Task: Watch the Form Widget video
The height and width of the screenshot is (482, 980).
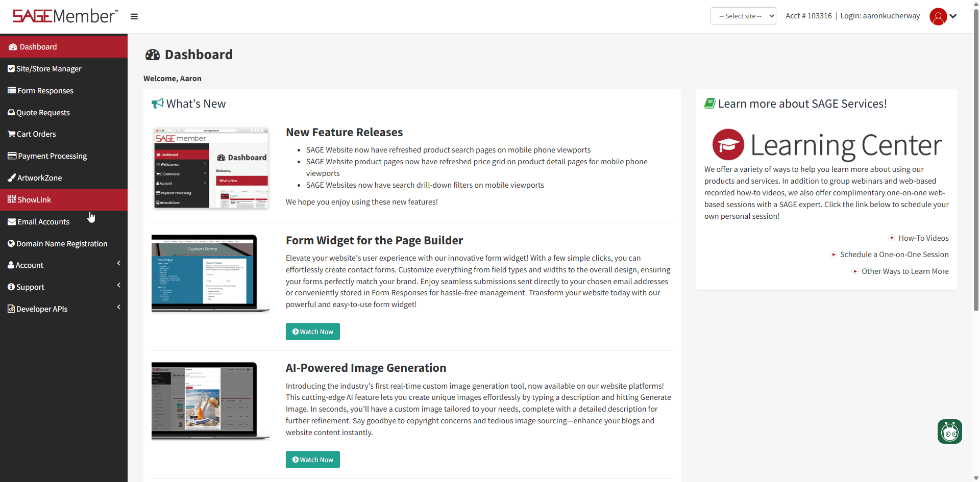Action: point(312,331)
